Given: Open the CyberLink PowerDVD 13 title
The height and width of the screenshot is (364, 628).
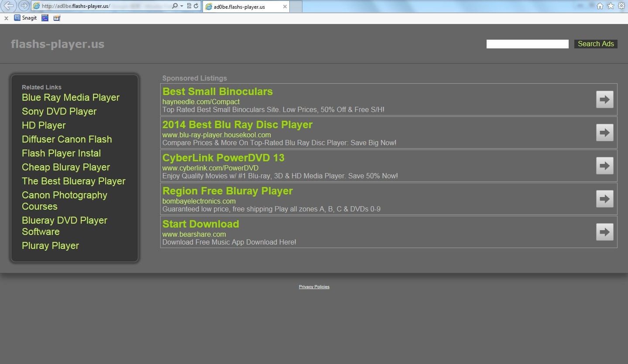Looking at the screenshot, I should click(x=223, y=158).
